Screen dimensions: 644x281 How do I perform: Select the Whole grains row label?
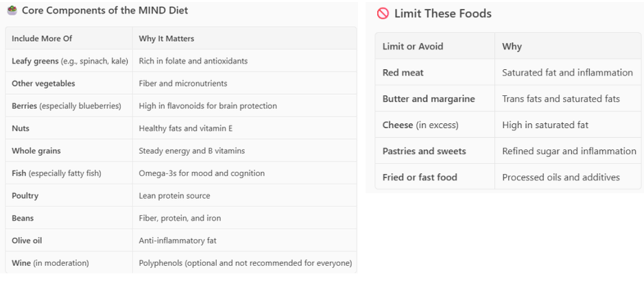click(36, 151)
